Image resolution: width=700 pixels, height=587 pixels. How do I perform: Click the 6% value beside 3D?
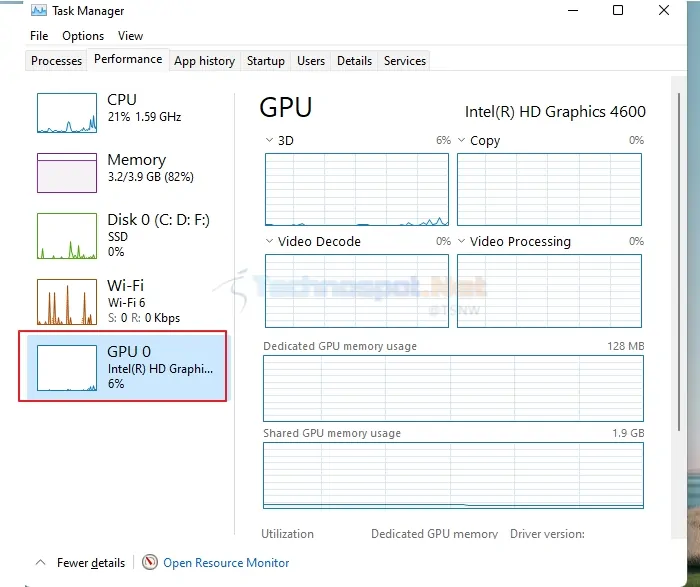[443, 140]
